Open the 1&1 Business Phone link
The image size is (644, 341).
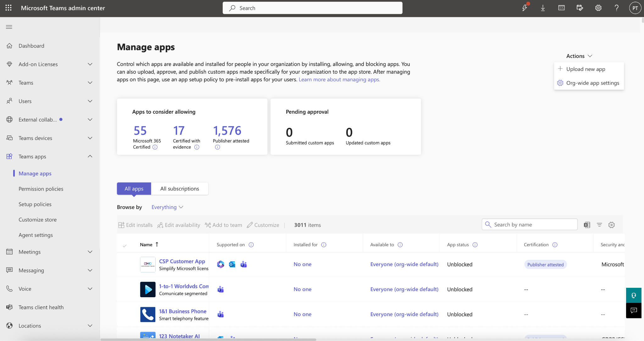point(183,311)
